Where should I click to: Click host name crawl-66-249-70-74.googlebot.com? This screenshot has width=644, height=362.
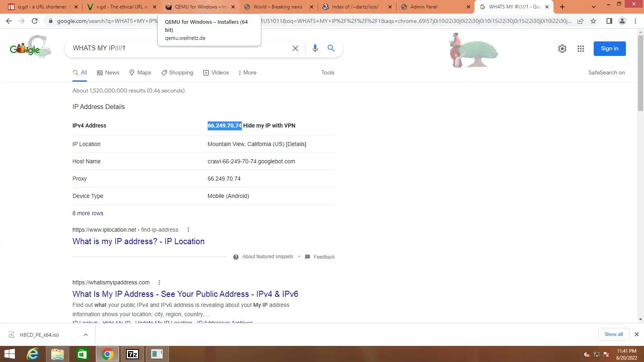pos(251,161)
